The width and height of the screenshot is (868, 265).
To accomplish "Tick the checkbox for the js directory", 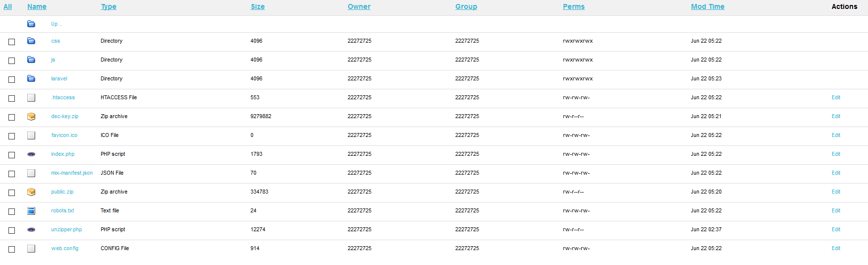I will point(12,61).
